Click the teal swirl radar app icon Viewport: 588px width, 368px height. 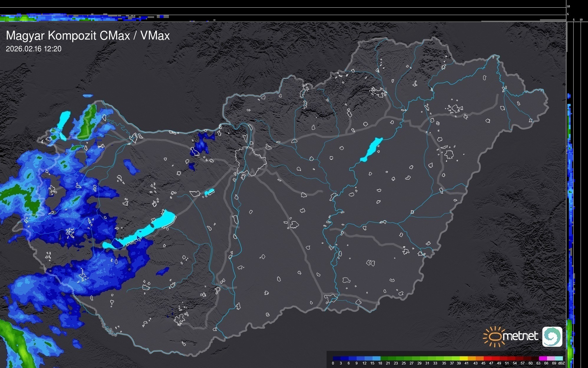click(x=552, y=336)
